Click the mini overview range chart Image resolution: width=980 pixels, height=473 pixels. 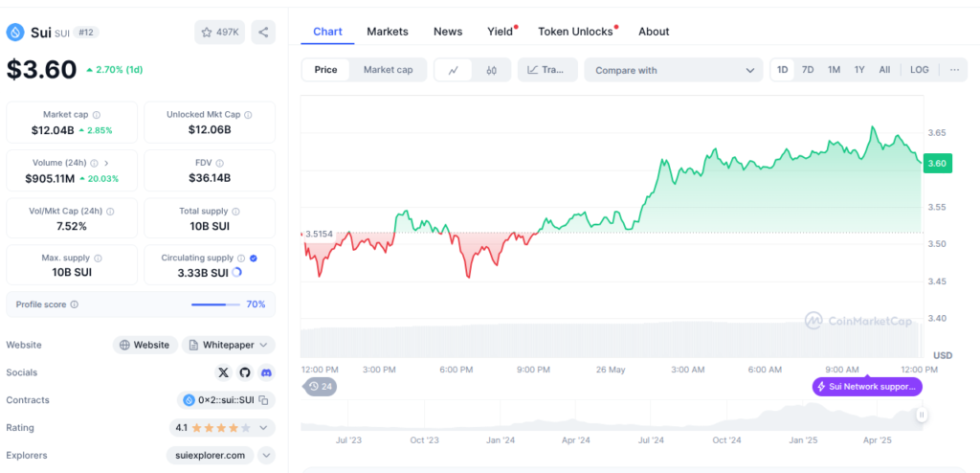pyautogui.click(x=610, y=417)
